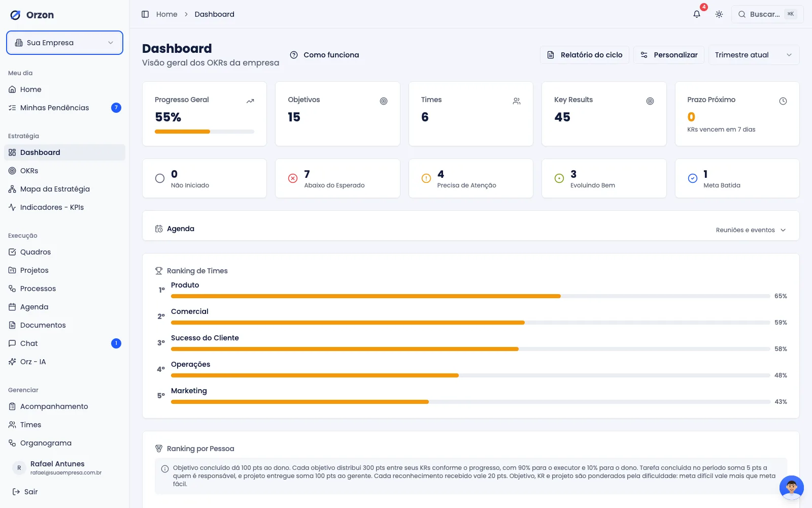Click the Evoluindo Bem status icon
The width and height of the screenshot is (812, 508).
point(559,178)
